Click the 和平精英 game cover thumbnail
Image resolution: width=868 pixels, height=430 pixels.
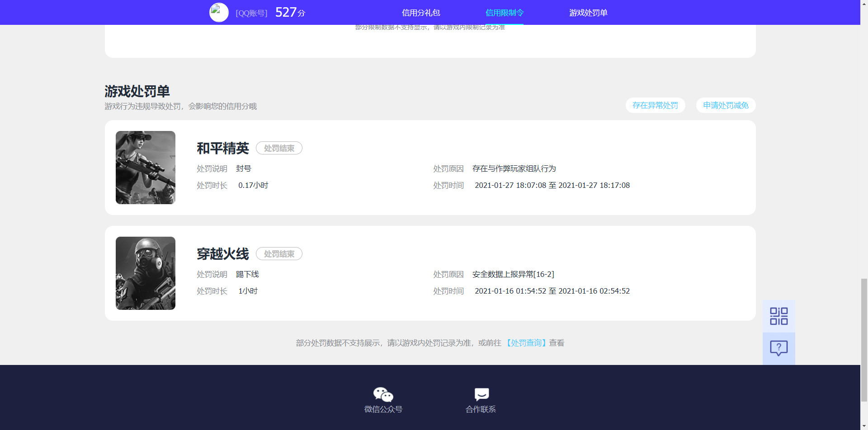[146, 168]
